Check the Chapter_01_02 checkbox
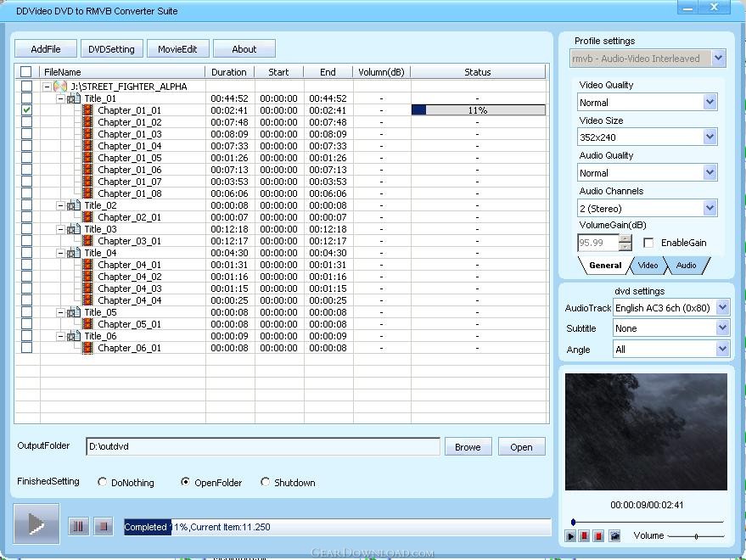The height and width of the screenshot is (560, 746). (x=26, y=122)
